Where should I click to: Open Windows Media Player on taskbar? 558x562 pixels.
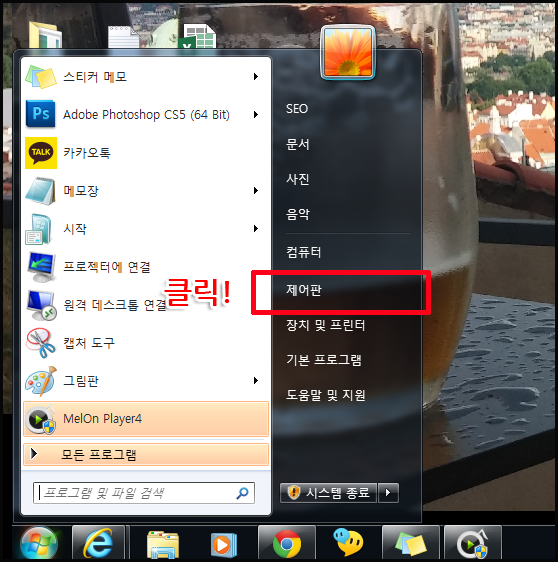[224, 545]
